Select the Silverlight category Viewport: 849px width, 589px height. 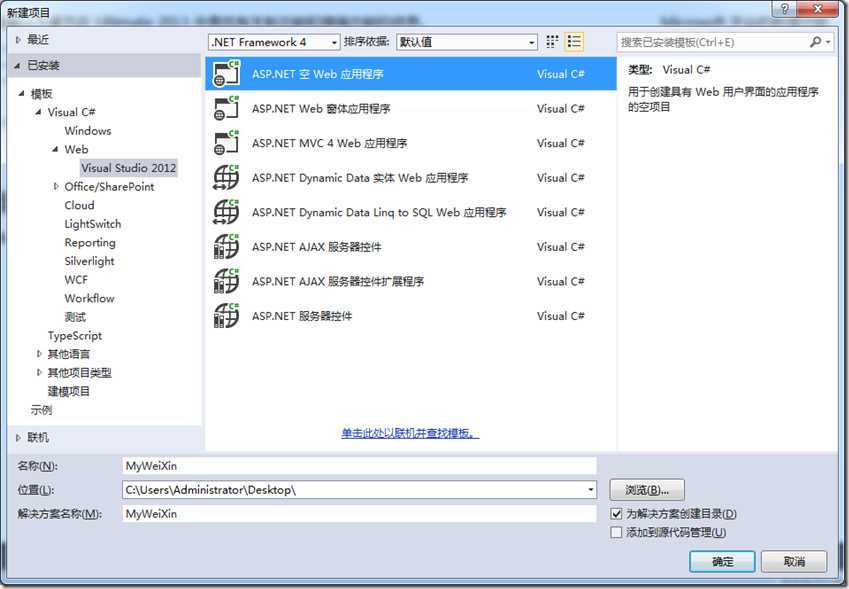(89, 261)
